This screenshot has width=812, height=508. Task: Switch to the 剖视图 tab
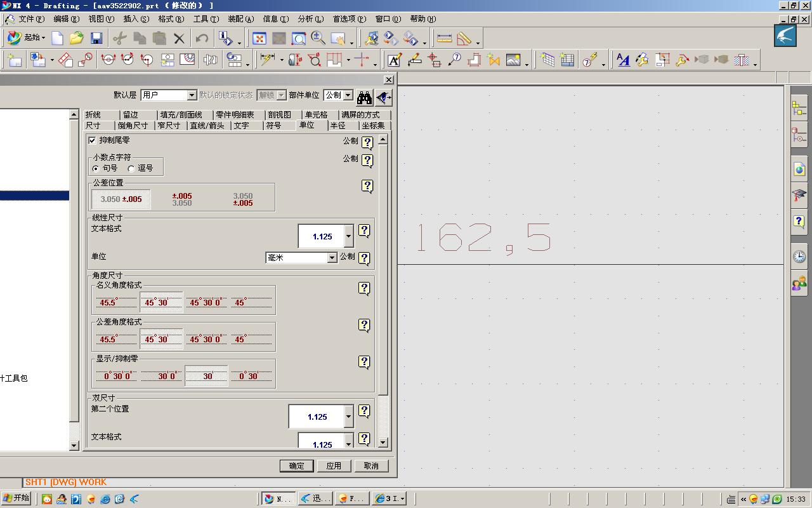[x=279, y=114]
